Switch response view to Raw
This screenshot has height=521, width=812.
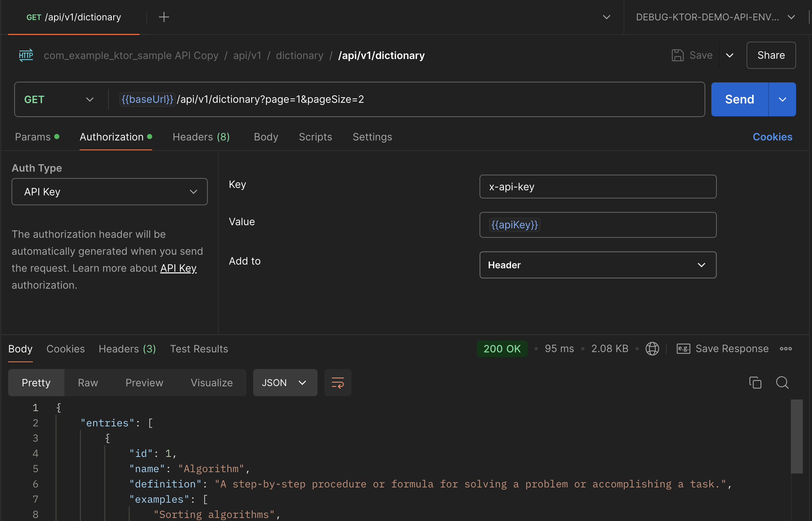pyautogui.click(x=88, y=383)
